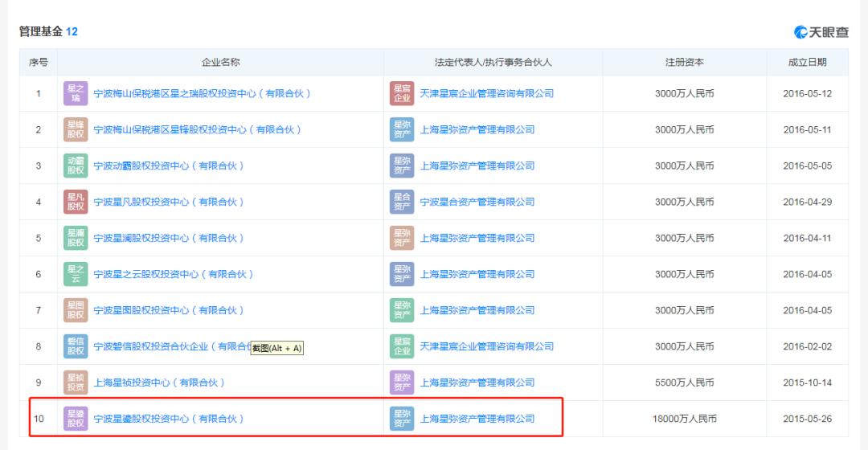
Task: Click the green 星之云 badge icon
Action: [x=76, y=274]
